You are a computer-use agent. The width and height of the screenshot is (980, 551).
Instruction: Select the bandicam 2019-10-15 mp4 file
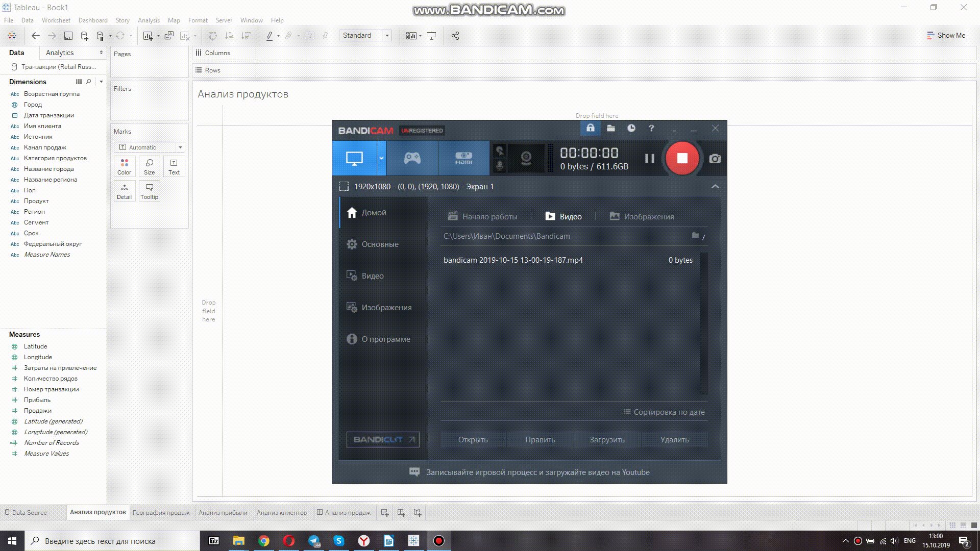513,260
